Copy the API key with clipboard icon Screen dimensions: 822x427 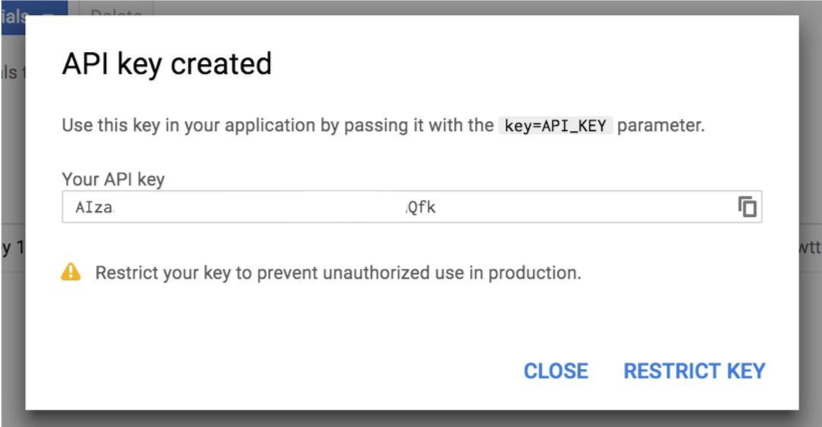coord(747,206)
